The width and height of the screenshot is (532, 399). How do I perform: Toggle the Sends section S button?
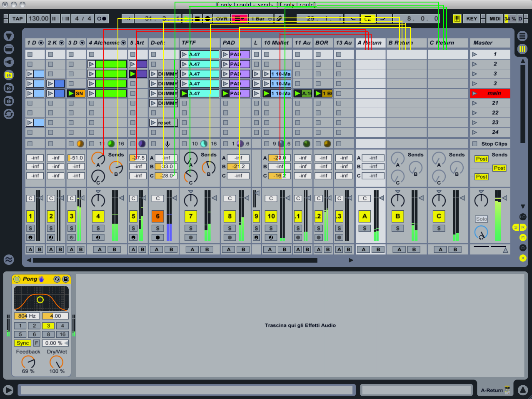tap(516, 227)
